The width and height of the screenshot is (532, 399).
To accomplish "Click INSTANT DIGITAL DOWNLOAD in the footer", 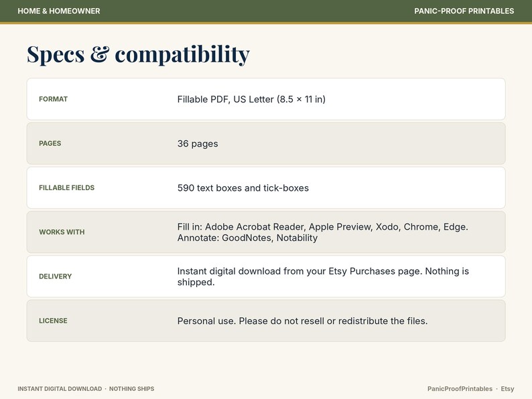I will pos(60,389).
